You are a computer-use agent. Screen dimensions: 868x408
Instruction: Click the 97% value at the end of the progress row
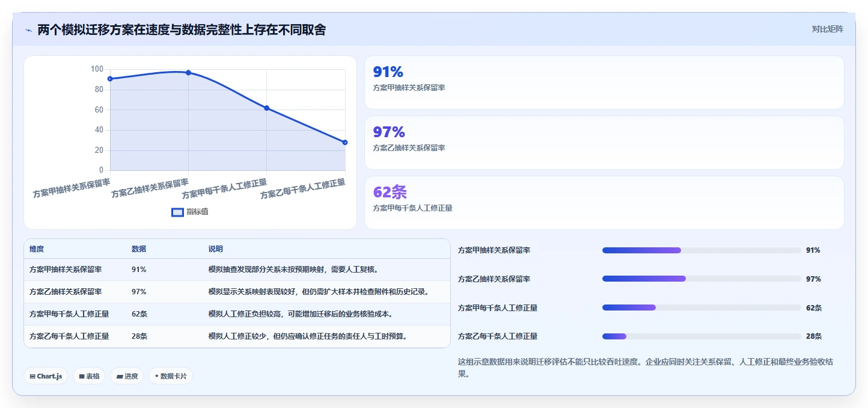tap(813, 279)
